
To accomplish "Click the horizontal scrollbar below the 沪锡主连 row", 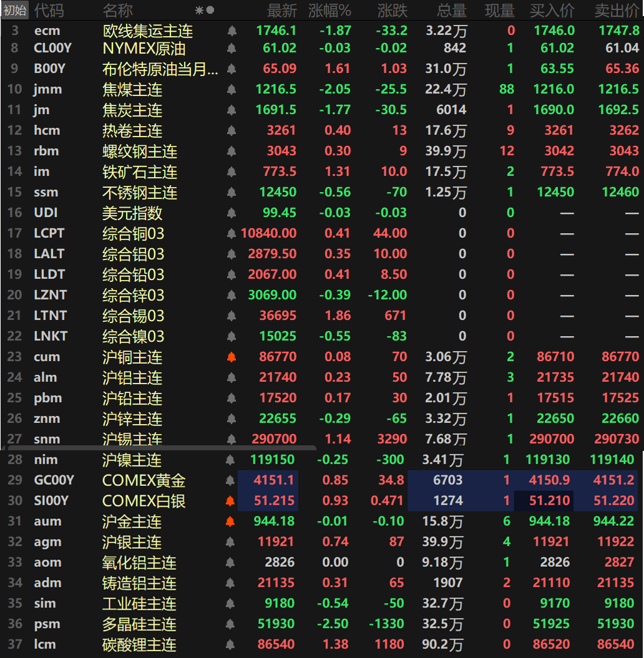I will point(162,448).
